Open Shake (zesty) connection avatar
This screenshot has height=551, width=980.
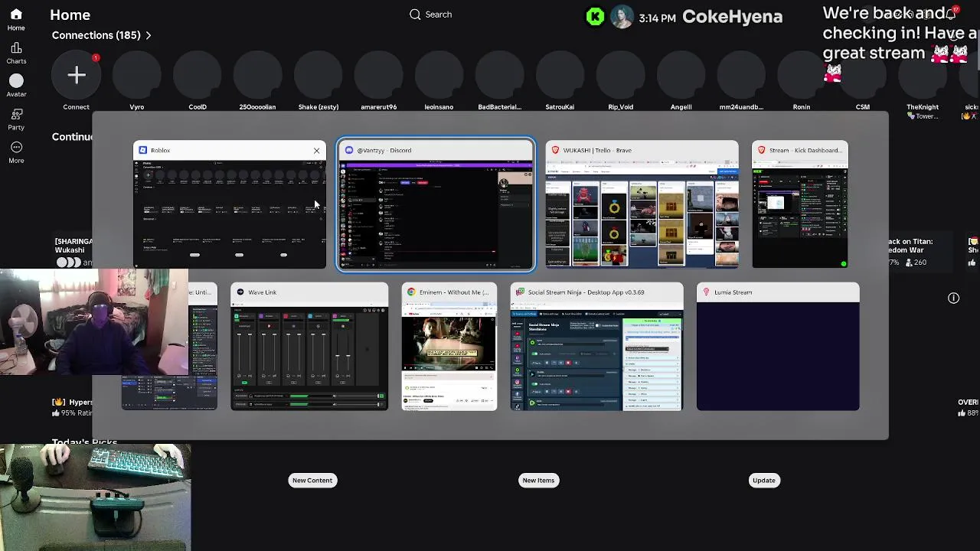point(318,75)
